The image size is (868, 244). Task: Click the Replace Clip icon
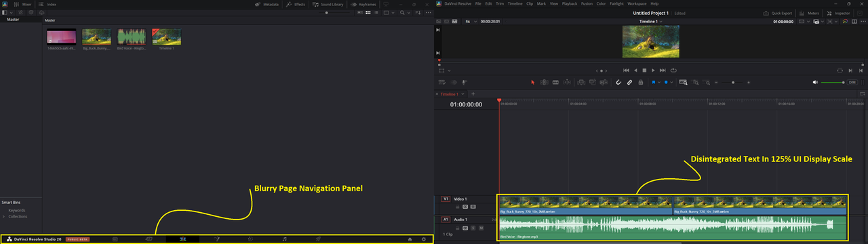[604, 82]
